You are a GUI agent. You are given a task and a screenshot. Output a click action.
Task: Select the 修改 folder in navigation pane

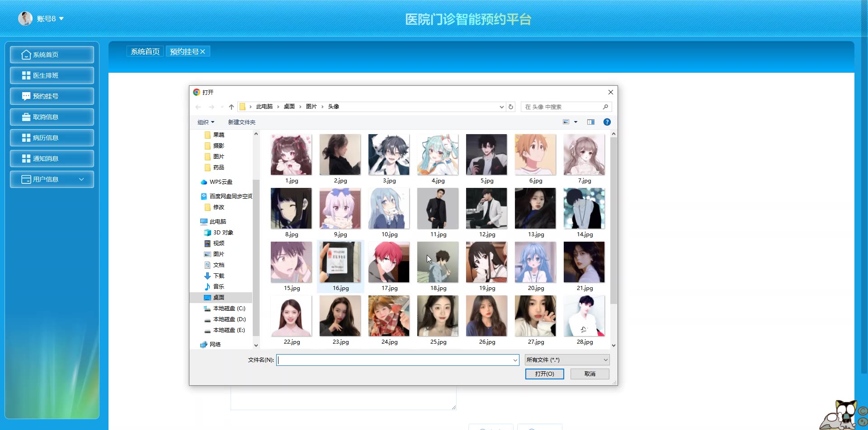coord(214,207)
